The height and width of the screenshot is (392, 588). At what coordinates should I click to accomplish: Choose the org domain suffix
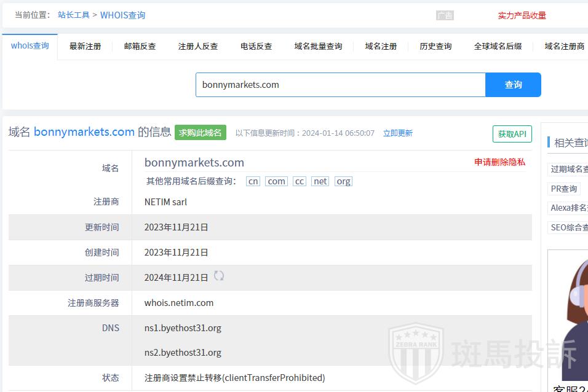[x=343, y=181]
